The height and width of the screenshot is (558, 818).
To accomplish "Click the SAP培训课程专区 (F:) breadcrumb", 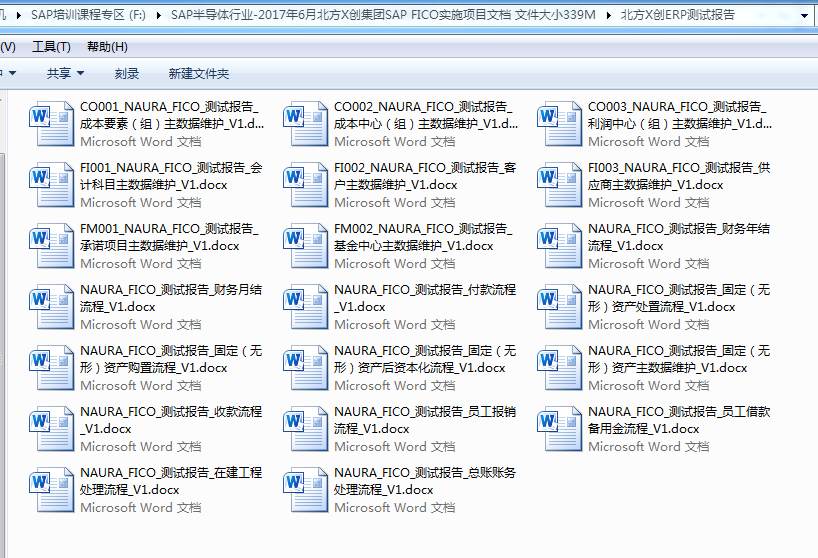I will 88,15.
